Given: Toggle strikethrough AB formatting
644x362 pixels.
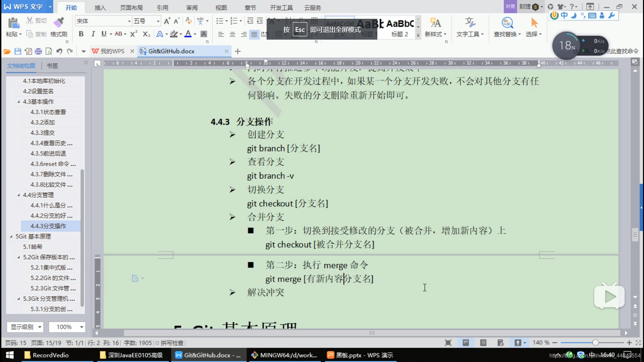Looking at the screenshot, I should coord(118,34).
